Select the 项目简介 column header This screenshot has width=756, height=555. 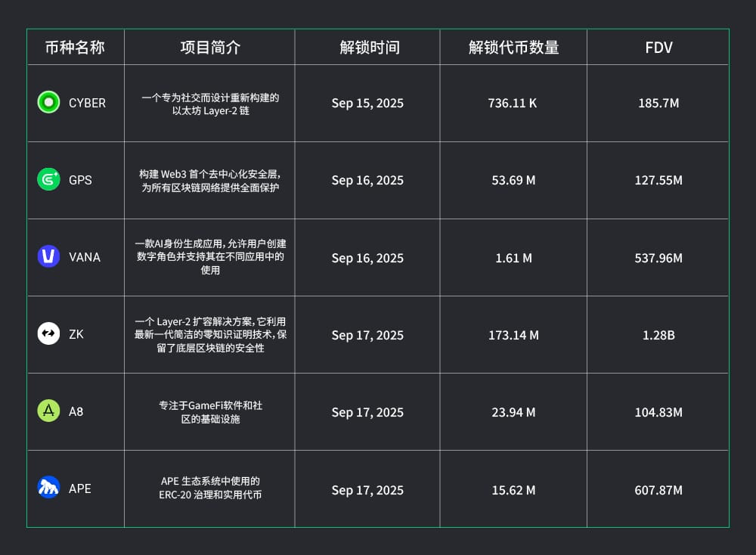[x=210, y=48]
